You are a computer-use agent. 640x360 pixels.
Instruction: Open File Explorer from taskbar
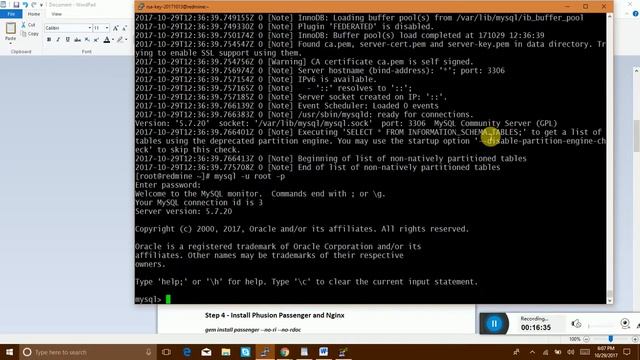click(x=226, y=352)
